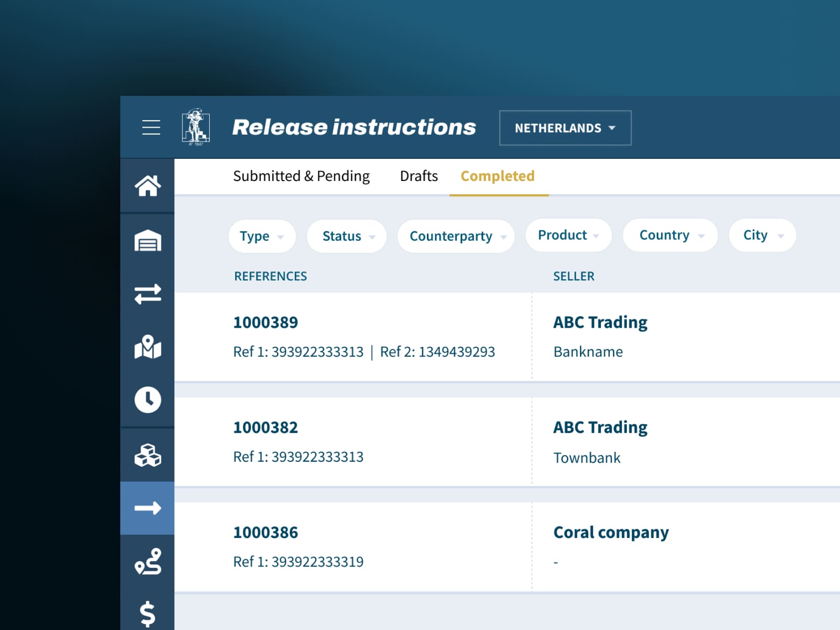Open the stacked boxes inventory icon

(x=148, y=455)
